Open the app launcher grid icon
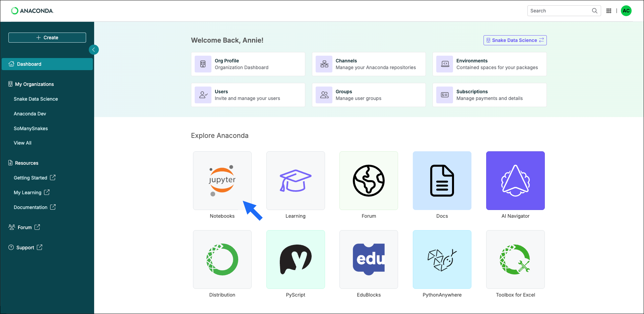 click(609, 10)
